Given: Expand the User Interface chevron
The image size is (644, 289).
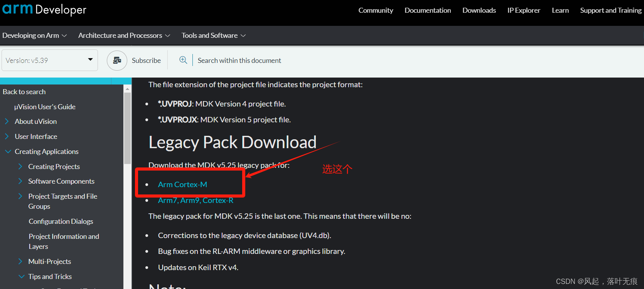Looking at the screenshot, I should coord(7,137).
